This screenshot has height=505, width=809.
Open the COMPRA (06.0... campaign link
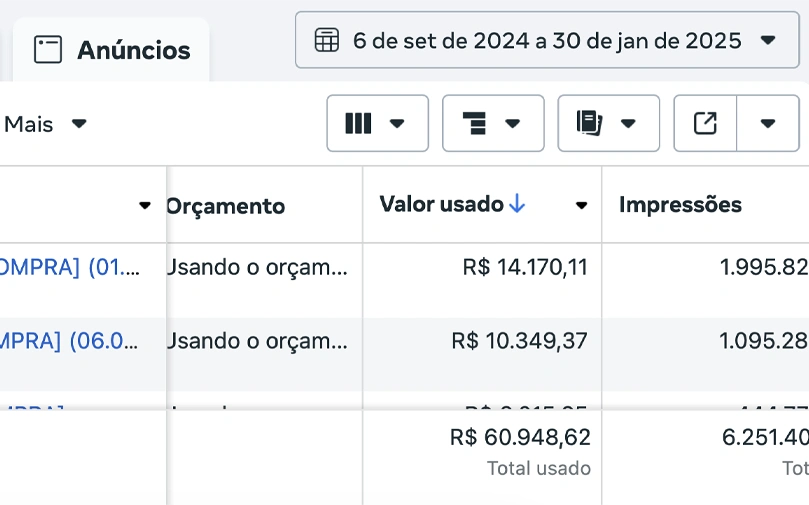point(70,341)
